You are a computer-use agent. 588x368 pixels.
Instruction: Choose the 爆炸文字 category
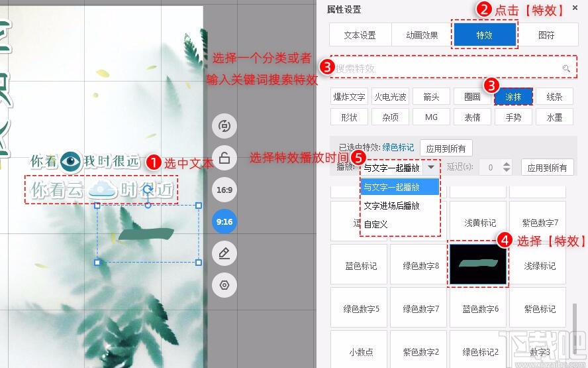tap(349, 97)
